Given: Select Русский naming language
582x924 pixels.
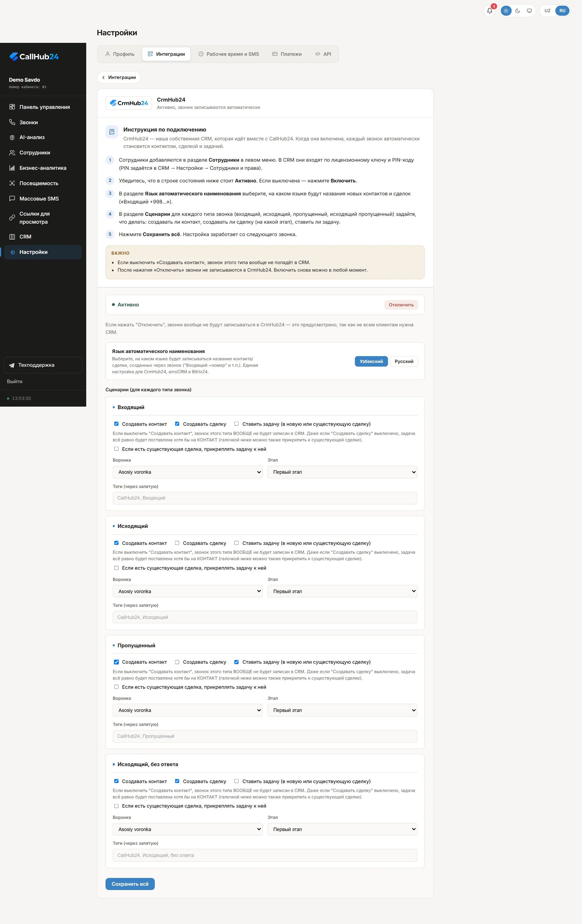Looking at the screenshot, I should [x=404, y=361].
